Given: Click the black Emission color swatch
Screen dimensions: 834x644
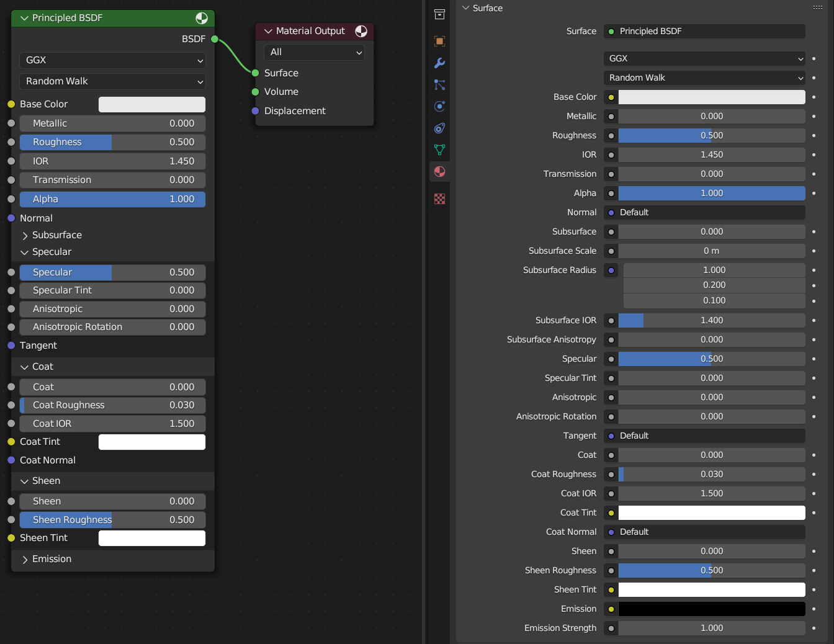Looking at the screenshot, I should pyautogui.click(x=712, y=609).
